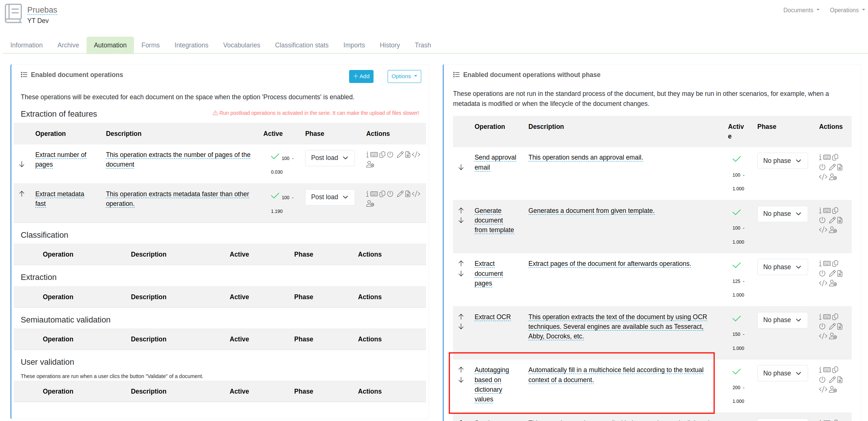Viewport: 868px width, 421px height.
Task: Open the Operations menu in header
Action: [x=847, y=10]
